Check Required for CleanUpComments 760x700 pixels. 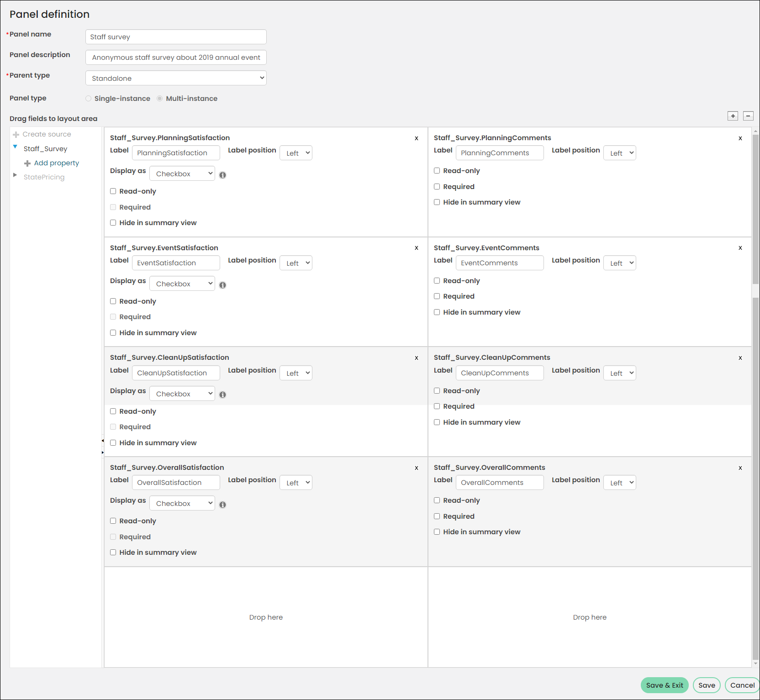pos(437,406)
